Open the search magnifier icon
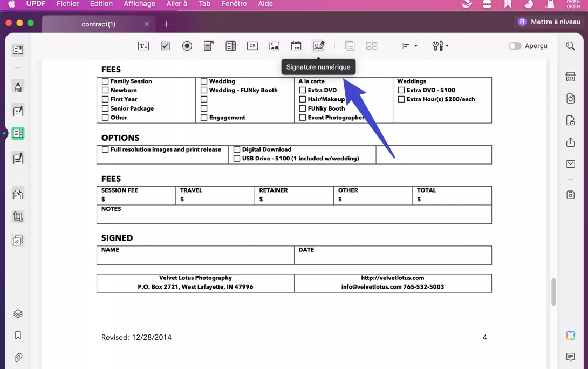588x369 pixels. pos(570,46)
